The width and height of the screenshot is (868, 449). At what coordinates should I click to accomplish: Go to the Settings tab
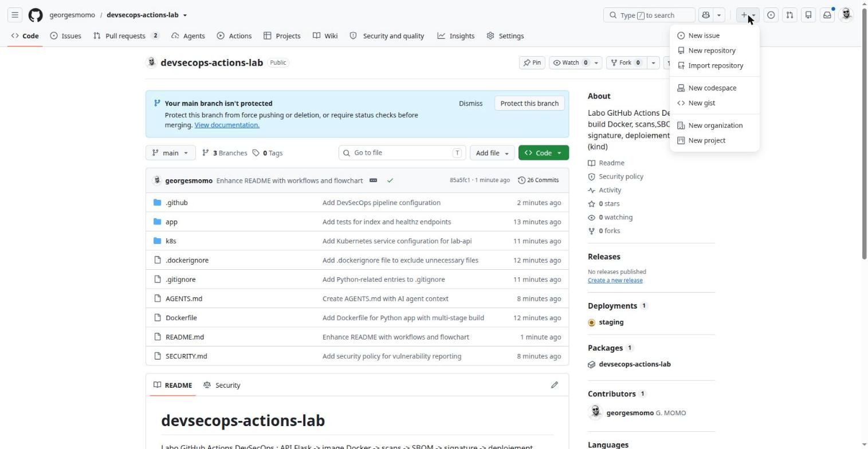pyautogui.click(x=505, y=36)
